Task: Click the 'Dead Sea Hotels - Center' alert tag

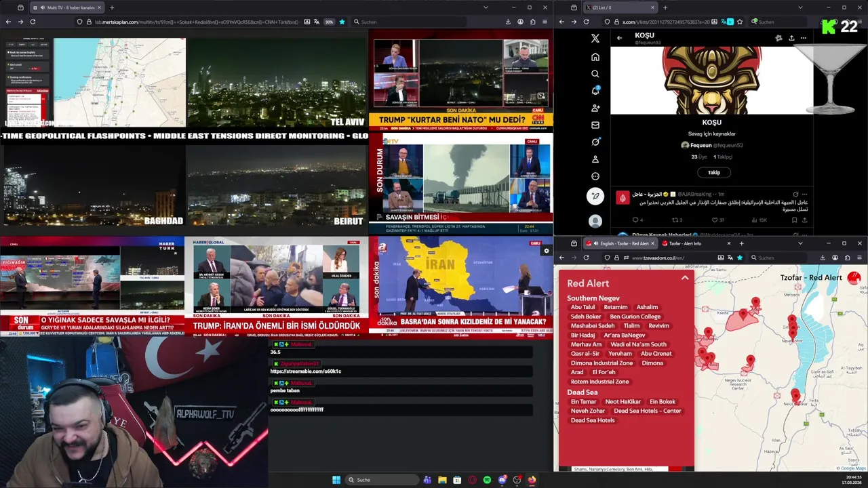Action: [648, 411]
